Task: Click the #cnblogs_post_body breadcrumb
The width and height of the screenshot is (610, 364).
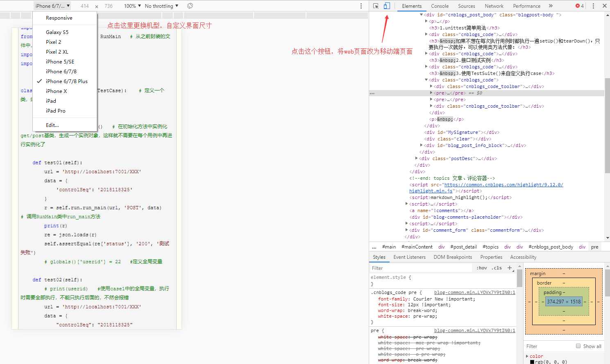Action: (x=551, y=247)
